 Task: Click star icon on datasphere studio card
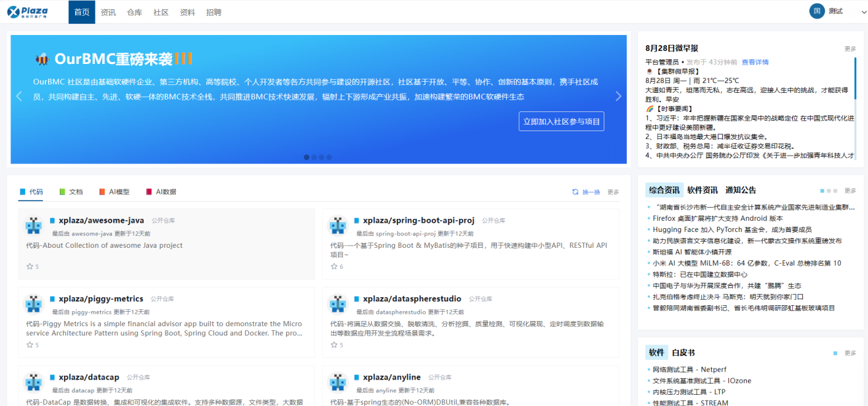pyautogui.click(x=334, y=345)
